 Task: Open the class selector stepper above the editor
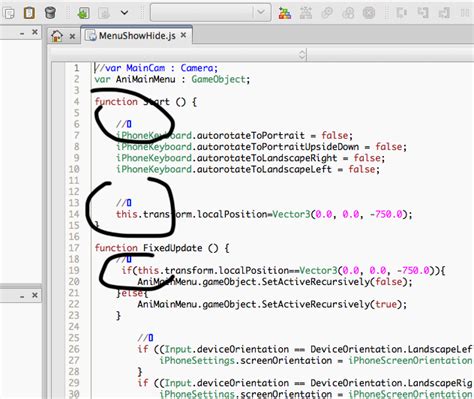(302, 54)
